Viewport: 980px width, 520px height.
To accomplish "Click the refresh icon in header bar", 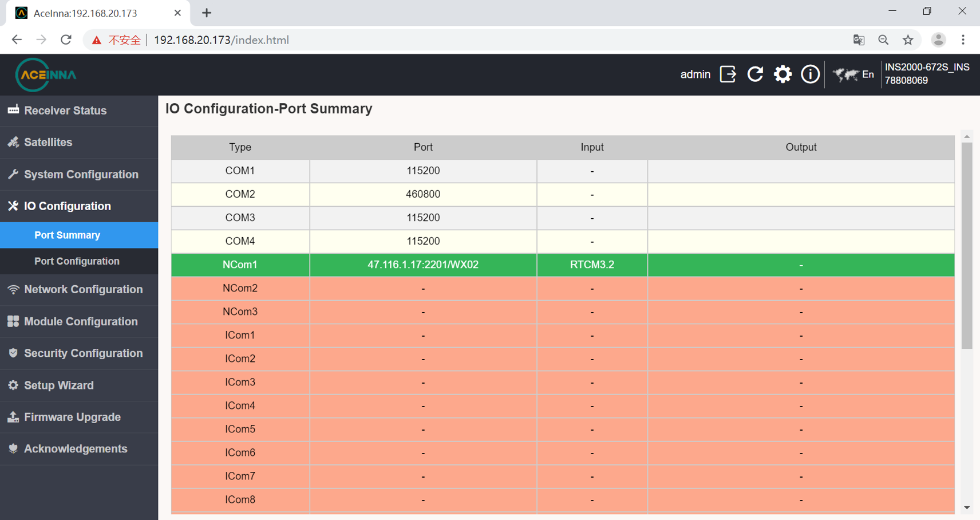I will point(755,74).
